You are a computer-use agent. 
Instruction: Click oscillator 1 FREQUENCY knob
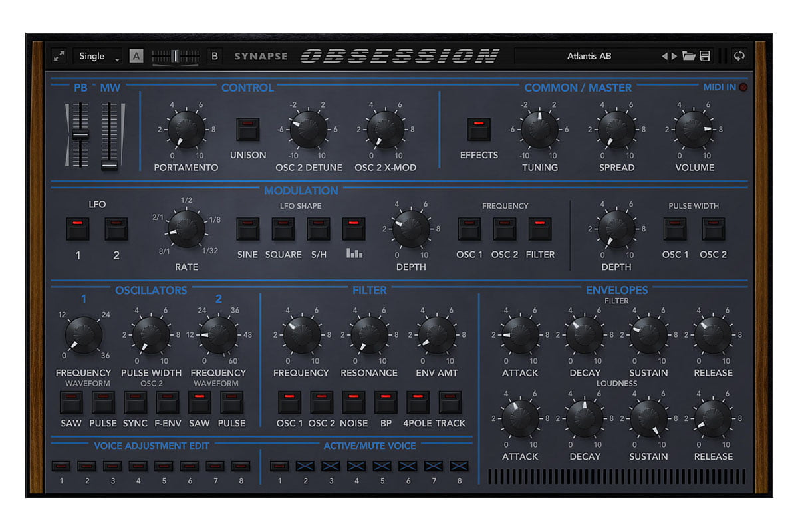point(84,335)
